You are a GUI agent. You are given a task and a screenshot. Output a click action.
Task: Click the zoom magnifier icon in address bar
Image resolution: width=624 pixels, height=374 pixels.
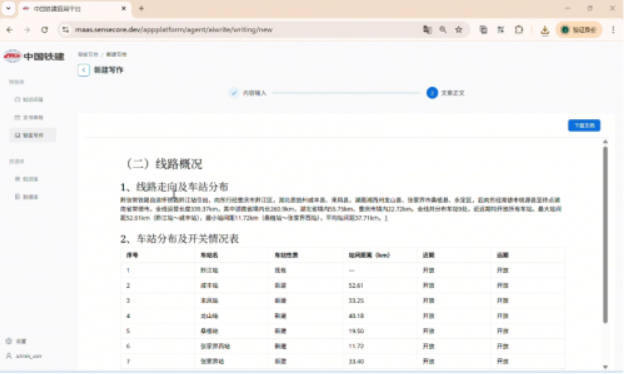click(443, 29)
